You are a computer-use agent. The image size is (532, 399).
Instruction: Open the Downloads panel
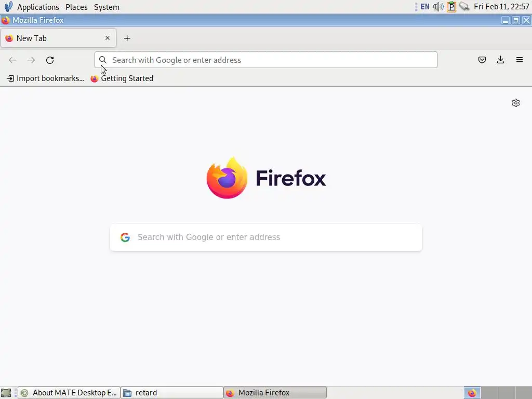coord(500,60)
